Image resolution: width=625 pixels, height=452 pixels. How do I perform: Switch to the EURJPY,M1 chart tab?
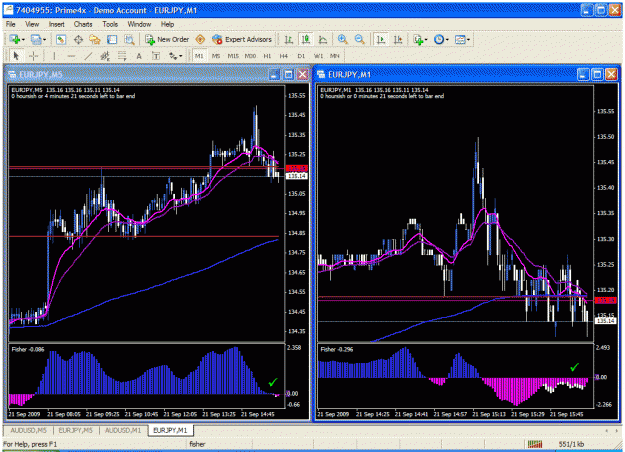(x=170, y=430)
